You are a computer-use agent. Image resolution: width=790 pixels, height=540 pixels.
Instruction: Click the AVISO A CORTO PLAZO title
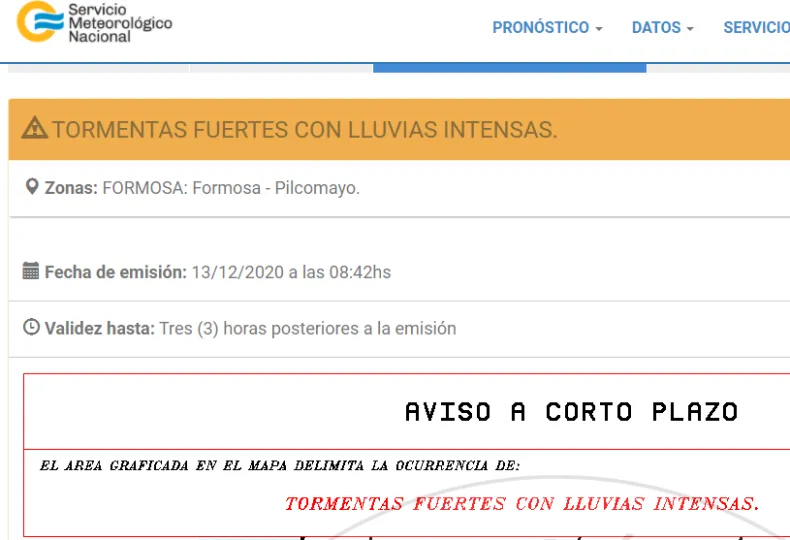572,412
